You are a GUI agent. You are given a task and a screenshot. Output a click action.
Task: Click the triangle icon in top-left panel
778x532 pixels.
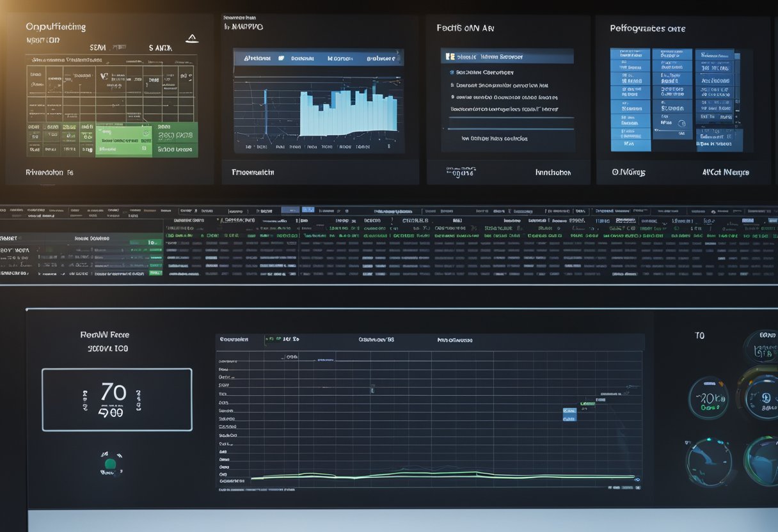coord(191,39)
